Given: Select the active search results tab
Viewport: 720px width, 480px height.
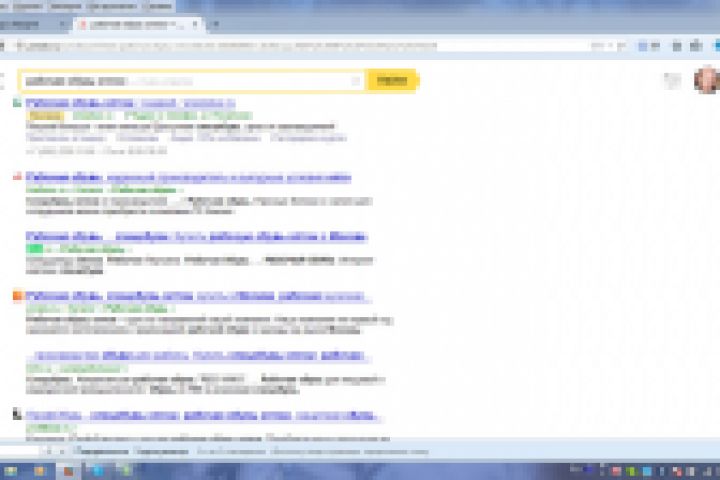Looking at the screenshot, I should 137,25.
